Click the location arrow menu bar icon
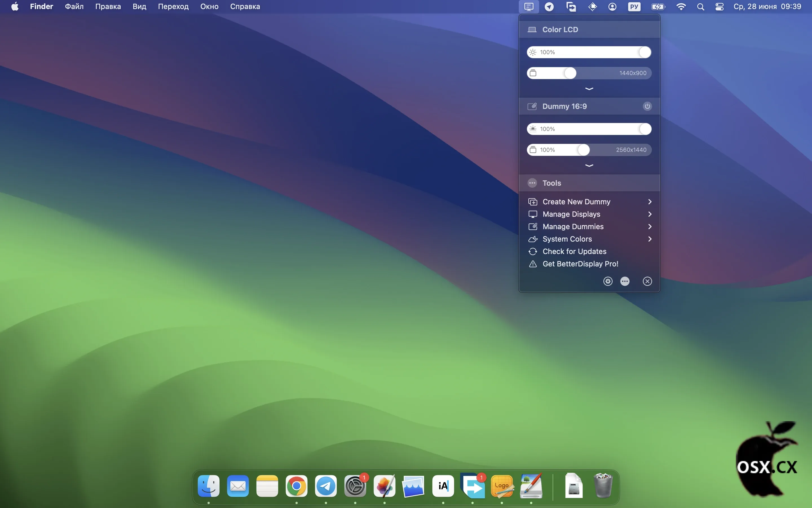The width and height of the screenshot is (812, 508). tap(549, 7)
